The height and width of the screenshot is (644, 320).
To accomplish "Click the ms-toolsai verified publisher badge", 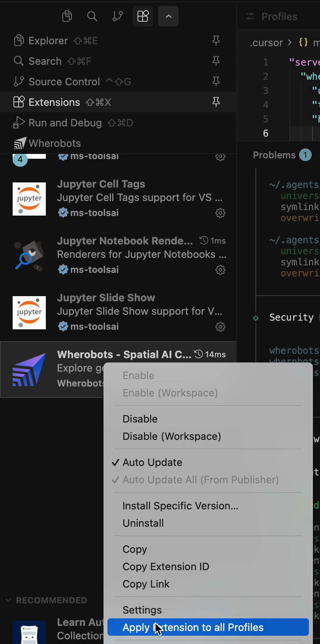I will point(63,213).
